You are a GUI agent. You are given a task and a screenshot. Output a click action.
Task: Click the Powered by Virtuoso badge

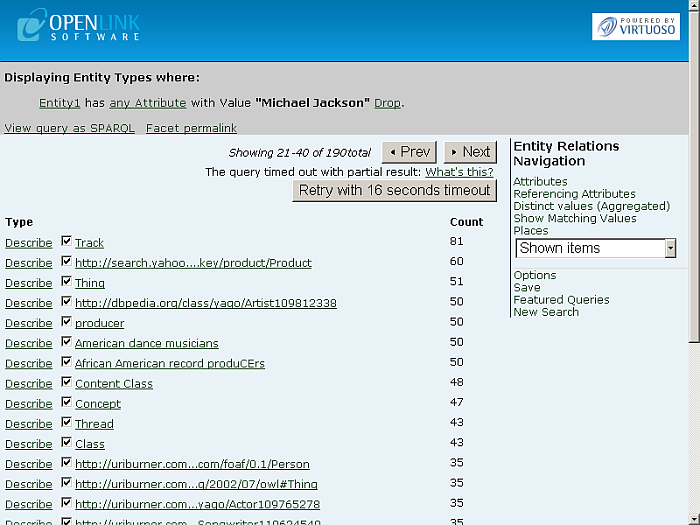click(x=635, y=27)
